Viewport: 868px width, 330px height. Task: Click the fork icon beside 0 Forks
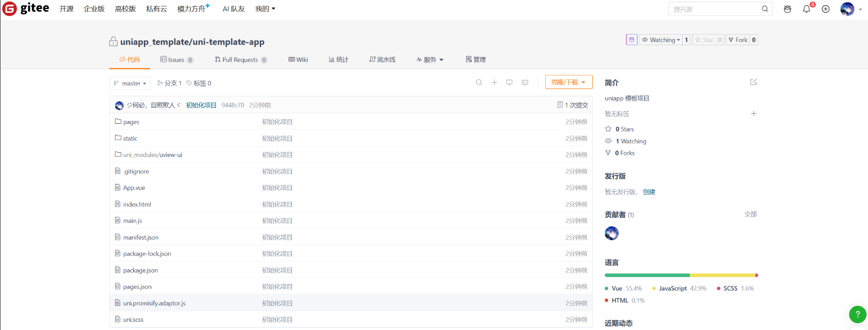tap(608, 153)
